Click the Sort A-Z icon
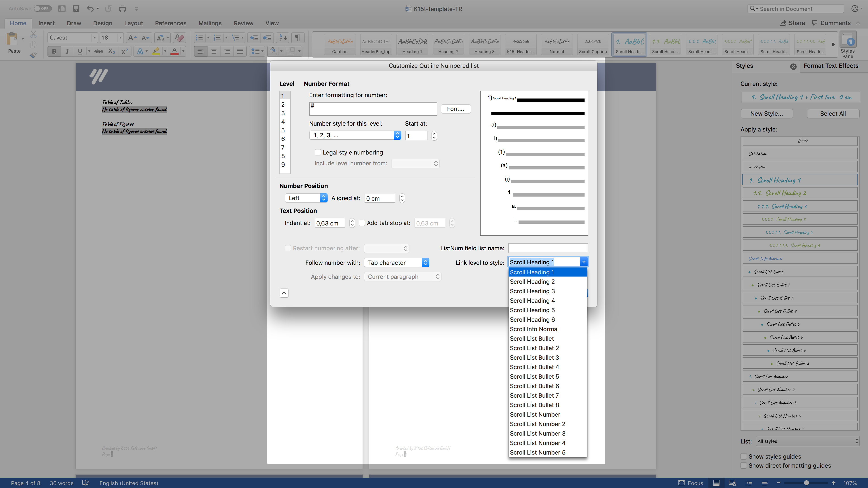The height and width of the screenshot is (488, 868). [283, 38]
